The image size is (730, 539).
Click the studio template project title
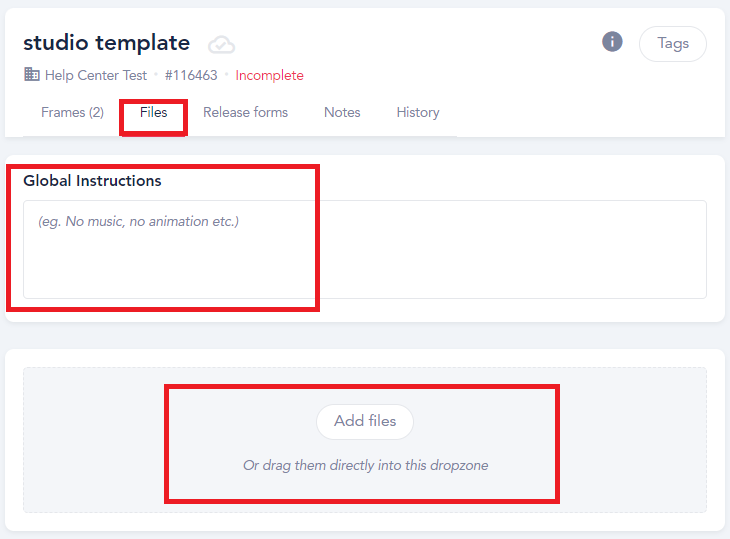pos(107,43)
